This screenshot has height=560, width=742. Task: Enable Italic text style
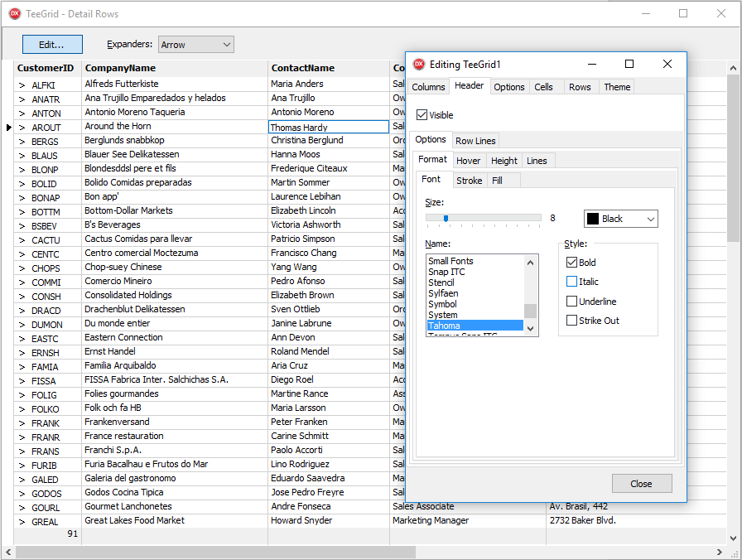point(571,282)
